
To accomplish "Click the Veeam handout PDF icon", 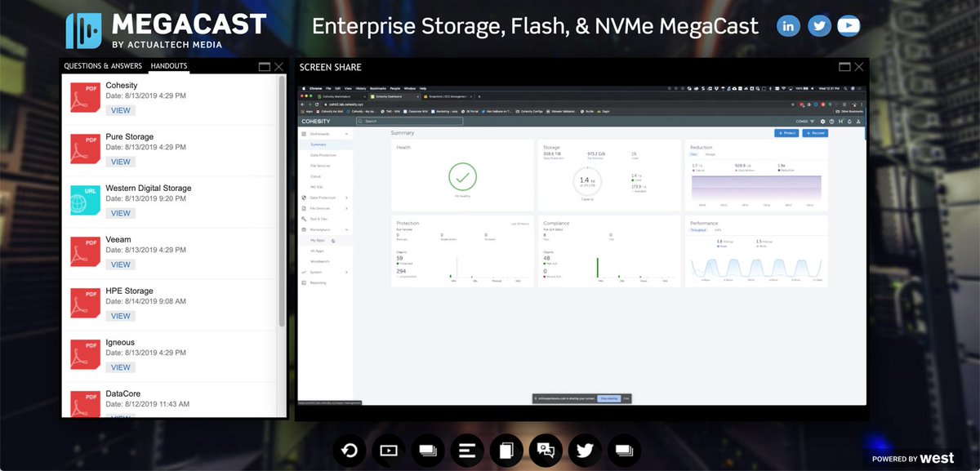I will tap(85, 252).
